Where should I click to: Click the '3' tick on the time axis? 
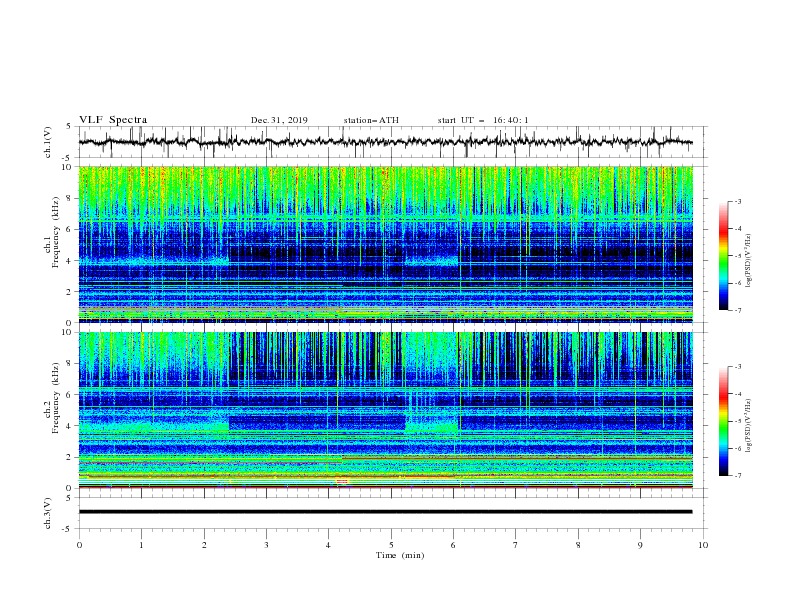click(266, 545)
